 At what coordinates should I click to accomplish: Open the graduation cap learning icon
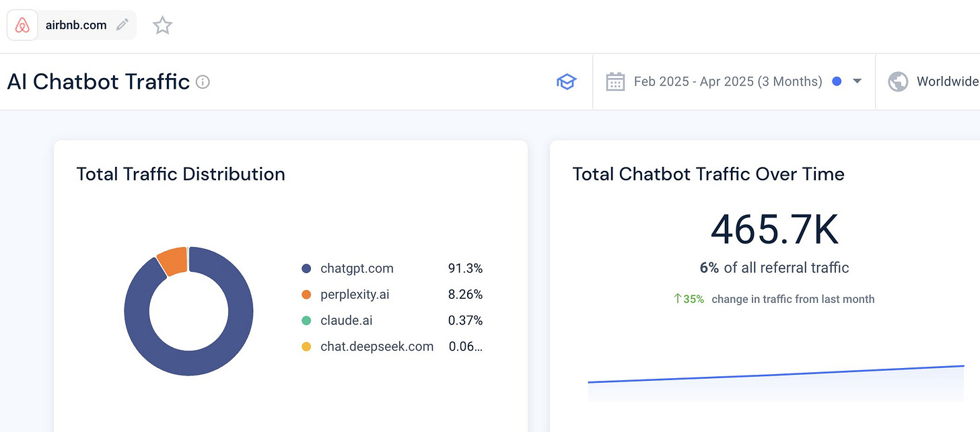pyautogui.click(x=566, y=82)
